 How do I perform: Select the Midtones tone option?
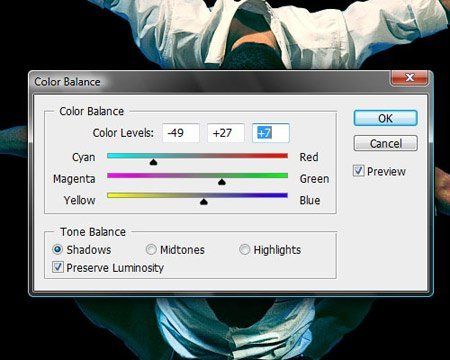pyautogui.click(x=151, y=249)
